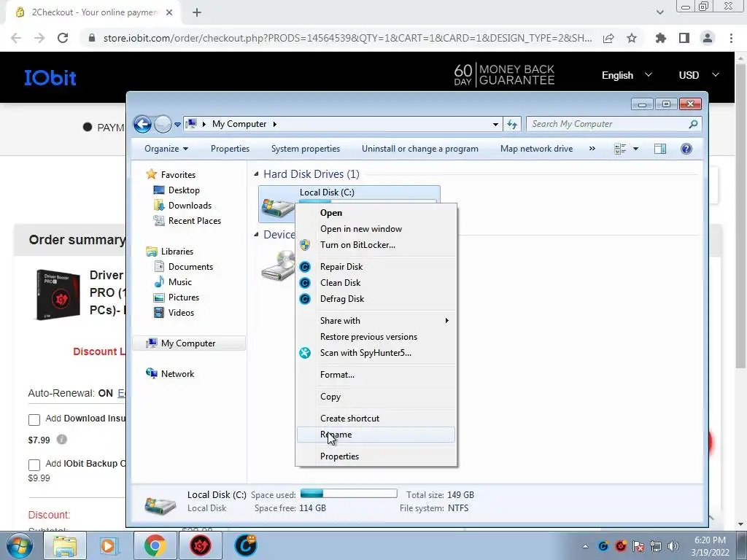This screenshot has height=560, width=747.
Task: Click the Properties toolbar button
Action: tap(230, 149)
